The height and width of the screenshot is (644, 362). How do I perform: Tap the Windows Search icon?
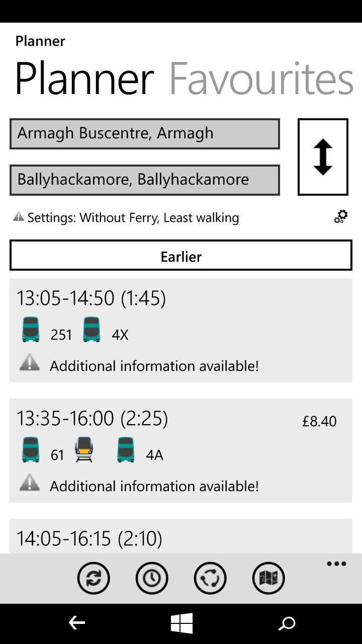287,622
